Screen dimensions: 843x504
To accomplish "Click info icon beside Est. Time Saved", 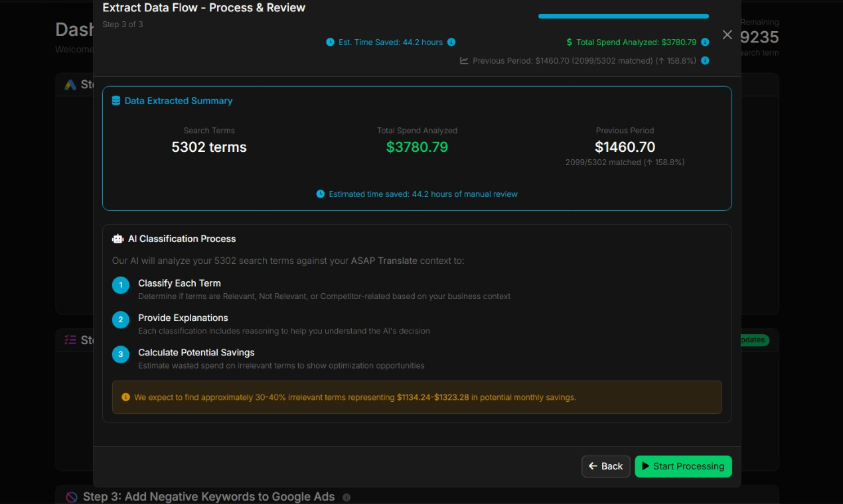I will (451, 42).
